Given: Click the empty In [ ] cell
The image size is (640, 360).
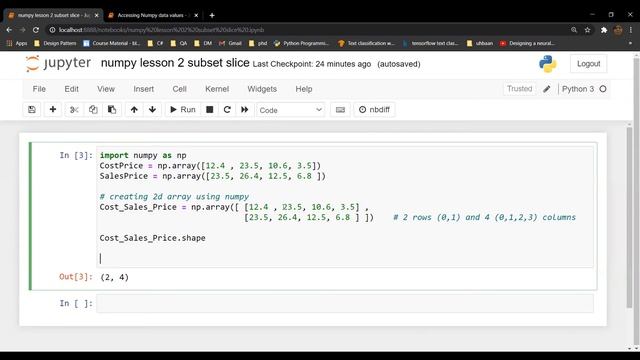Looking at the screenshot, I should 345,304.
